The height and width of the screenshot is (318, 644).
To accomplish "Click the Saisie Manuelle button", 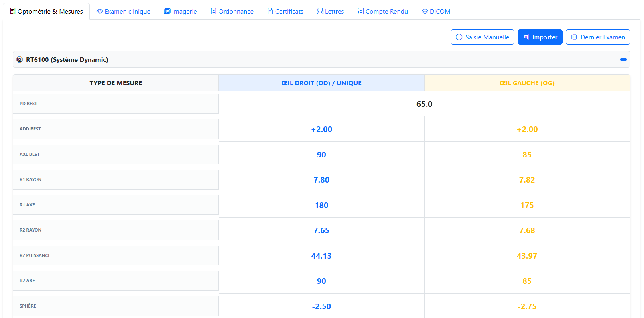I will coord(482,37).
